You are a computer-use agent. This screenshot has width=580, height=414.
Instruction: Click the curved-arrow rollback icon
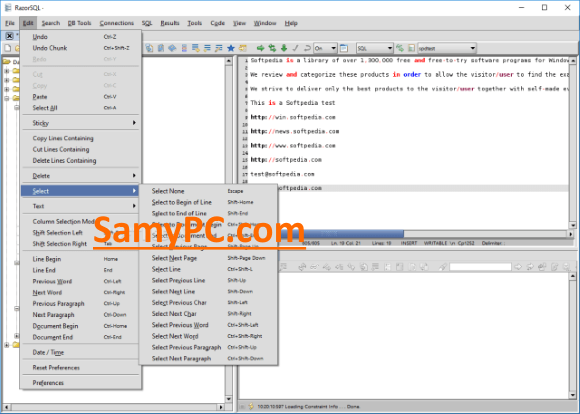click(307, 48)
